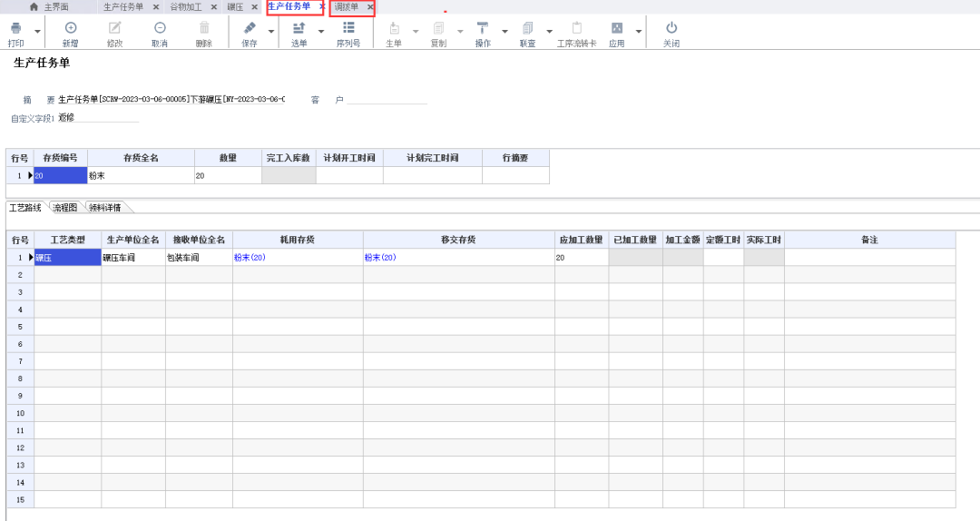This screenshot has height=521, width=980.
Task: Click the 联查 toolbar icon
Action: pyautogui.click(x=527, y=28)
